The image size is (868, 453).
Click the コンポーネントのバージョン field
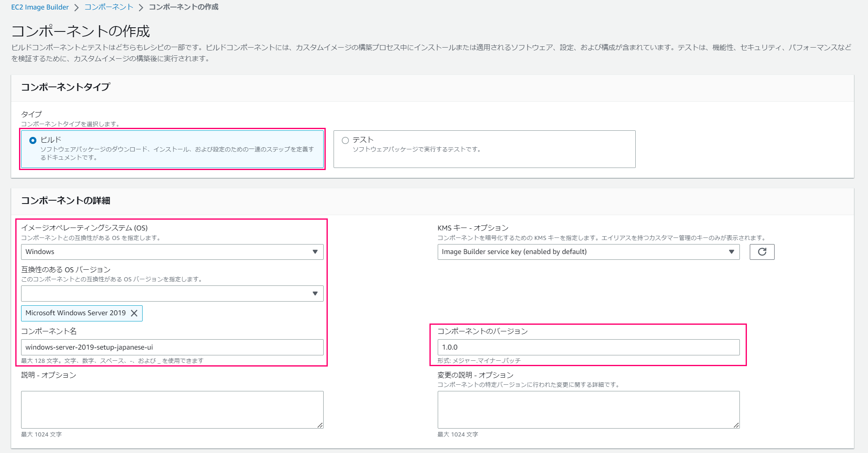(588, 347)
